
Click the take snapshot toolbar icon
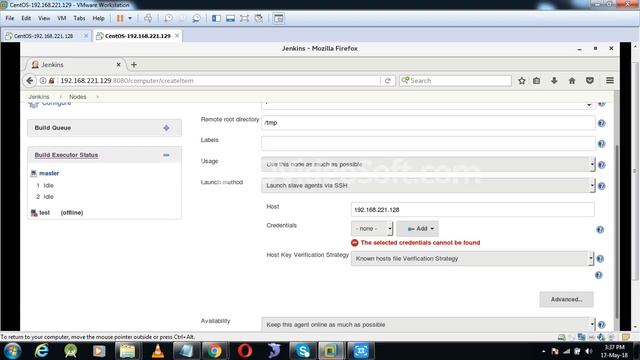(168, 18)
